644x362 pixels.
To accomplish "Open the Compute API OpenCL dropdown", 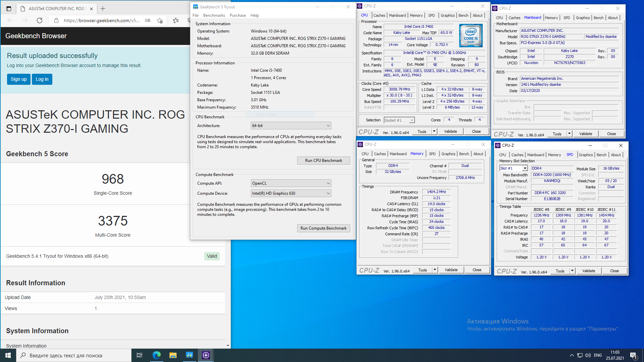I will click(291, 183).
